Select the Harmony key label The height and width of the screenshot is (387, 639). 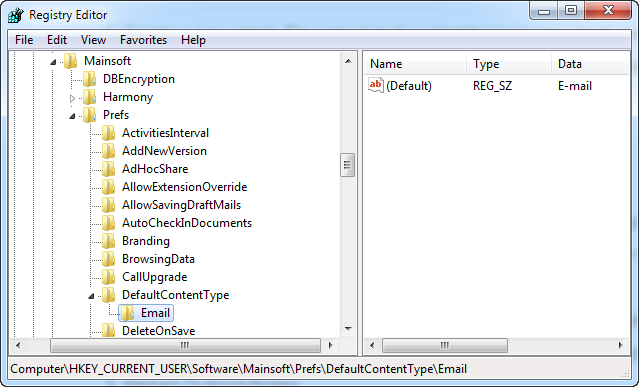tap(128, 97)
